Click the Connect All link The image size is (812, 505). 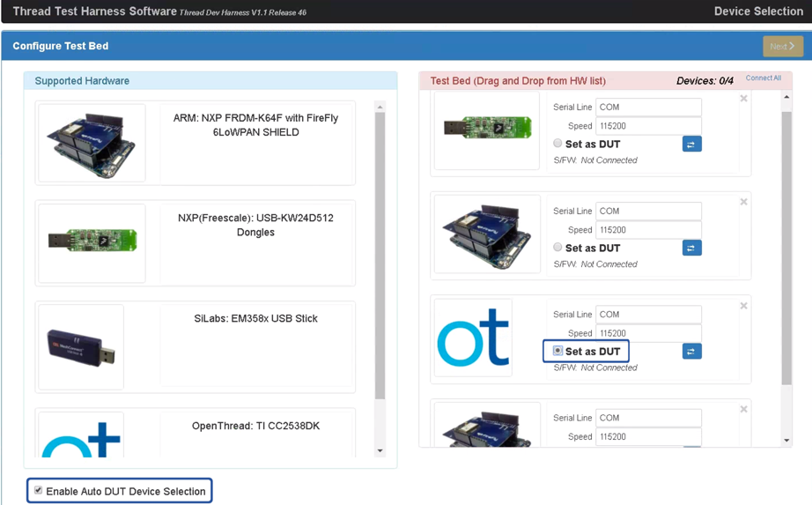click(763, 78)
